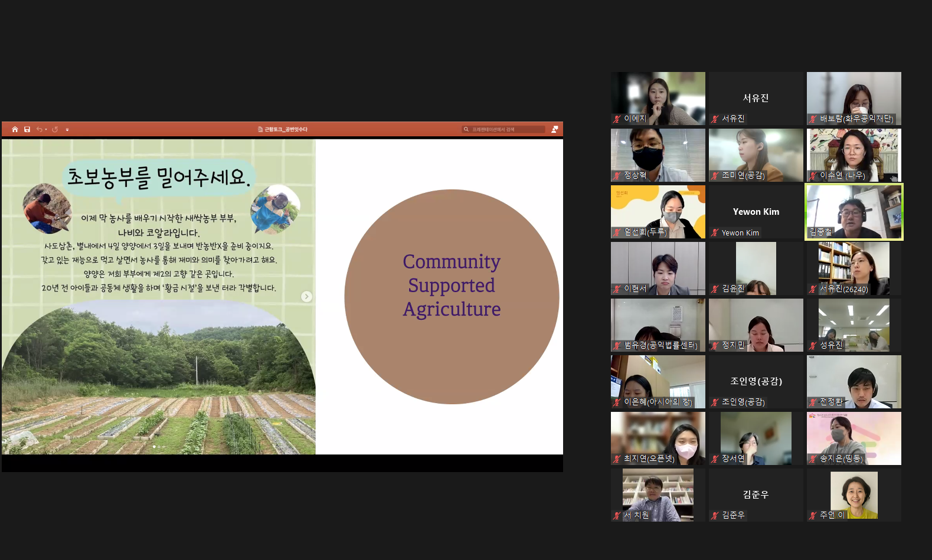Select the 정상혁 participant video tile
The width and height of the screenshot is (932, 560).
(x=658, y=155)
